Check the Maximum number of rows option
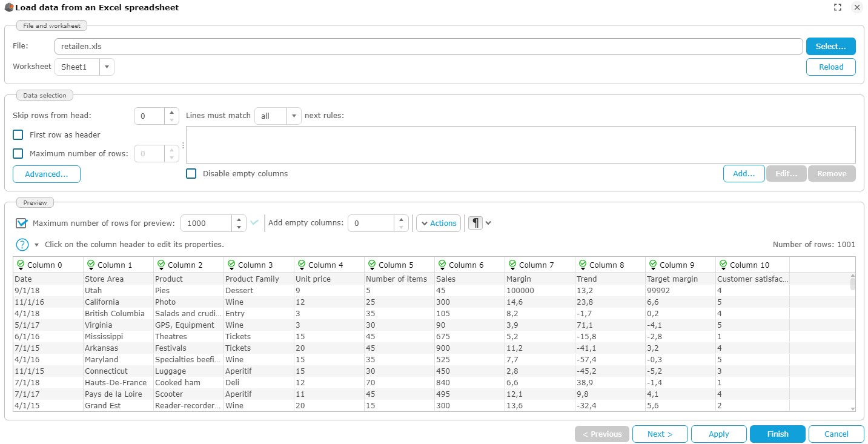 pos(18,154)
